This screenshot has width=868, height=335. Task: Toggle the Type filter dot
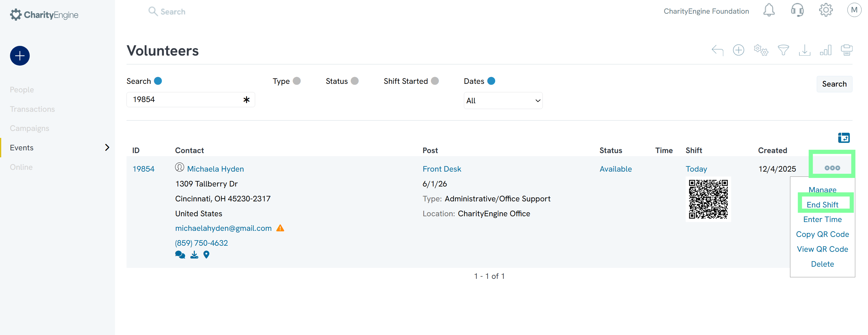296,81
